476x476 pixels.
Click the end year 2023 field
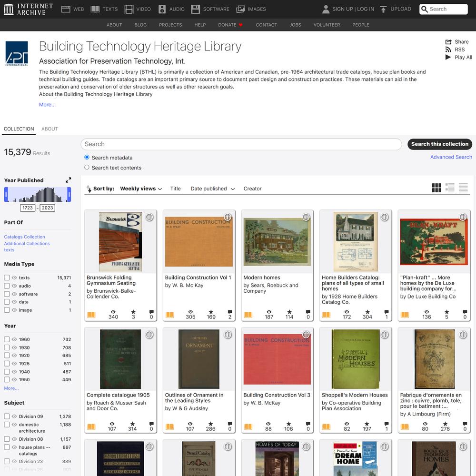click(47, 208)
